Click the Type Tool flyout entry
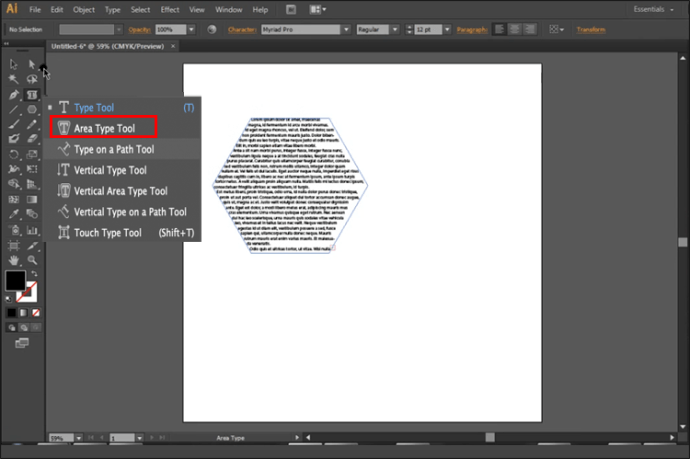The image size is (690, 459). (x=93, y=107)
